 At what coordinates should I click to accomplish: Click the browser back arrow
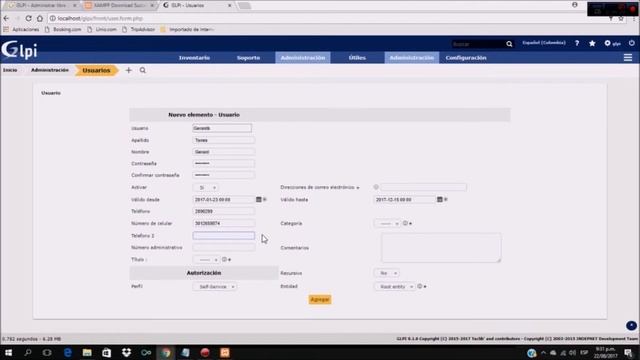tap(6, 18)
